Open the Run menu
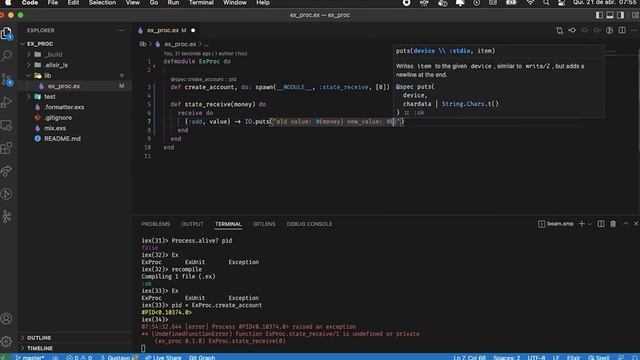640x360 pixels. [x=173, y=3]
